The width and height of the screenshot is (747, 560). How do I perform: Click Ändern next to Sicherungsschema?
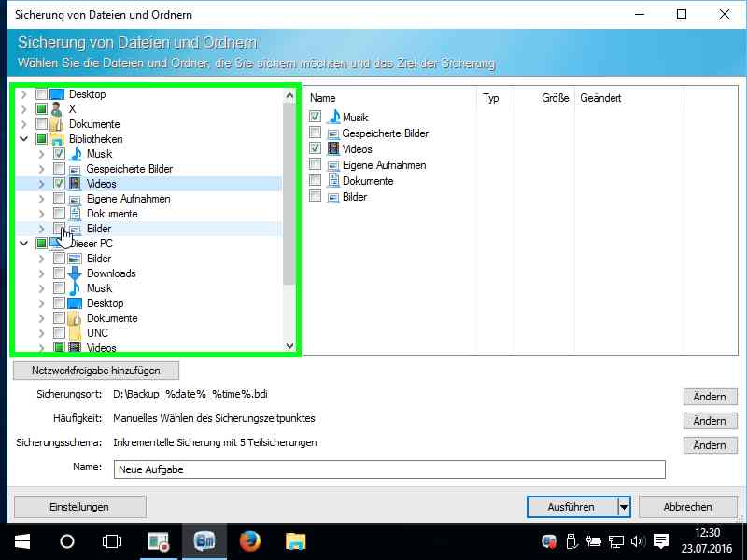710,445
